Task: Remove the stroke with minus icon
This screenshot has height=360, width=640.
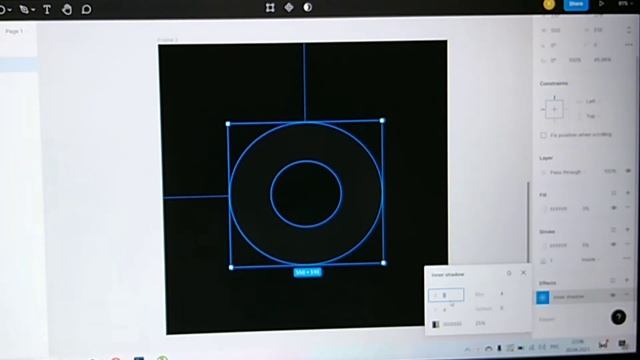Action: pos(628,244)
